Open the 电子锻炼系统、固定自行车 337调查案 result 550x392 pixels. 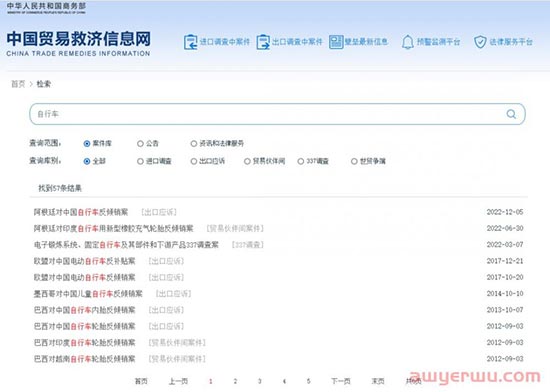(x=126, y=245)
